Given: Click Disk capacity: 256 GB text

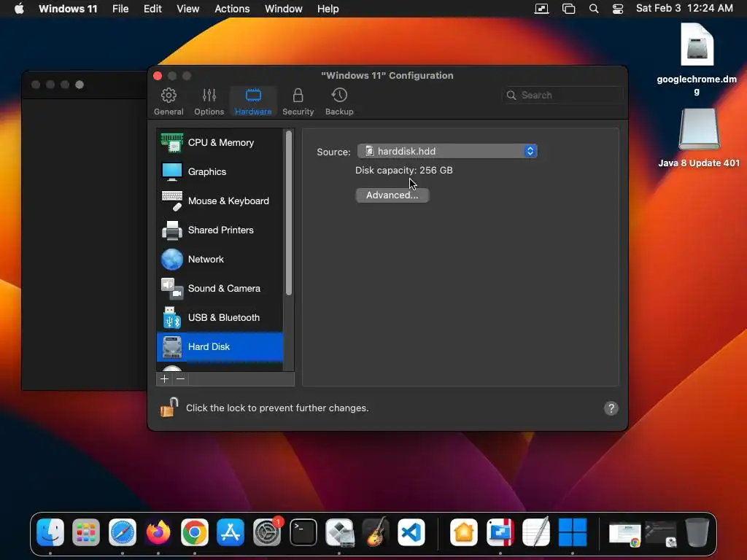Looking at the screenshot, I should [403, 171].
